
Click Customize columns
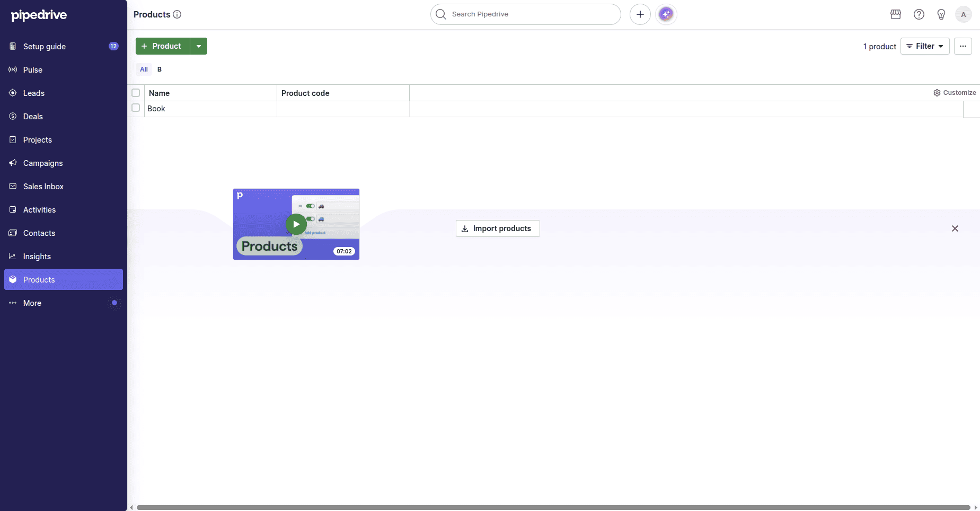tap(955, 93)
